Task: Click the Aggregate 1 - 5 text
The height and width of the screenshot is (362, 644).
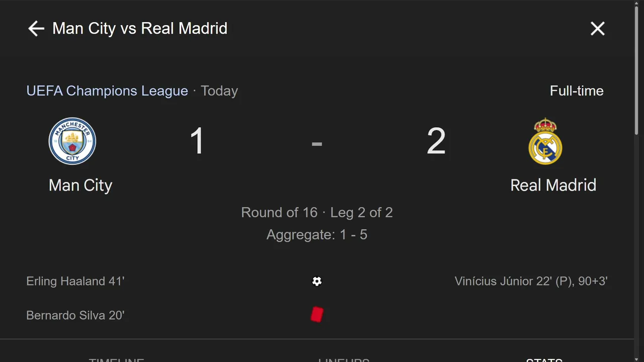Action: 317,235
